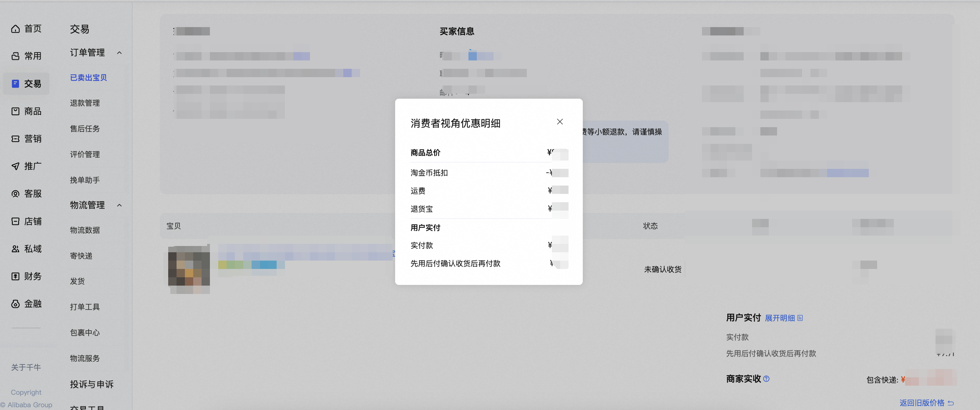Click the 金融 money-bag icon
The image size is (980, 410).
(x=15, y=304)
